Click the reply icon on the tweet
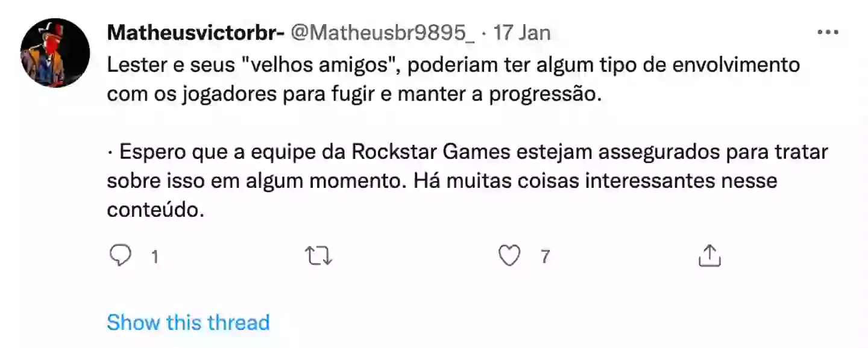This screenshot has width=868, height=348. [x=121, y=255]
